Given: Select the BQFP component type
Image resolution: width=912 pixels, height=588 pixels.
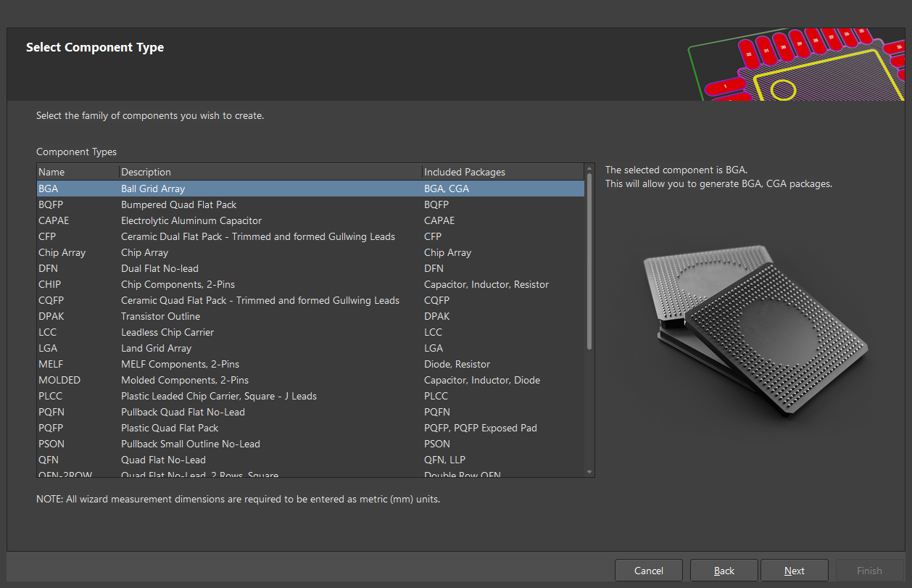Looking at the screenshot, I should coord(310,204).
